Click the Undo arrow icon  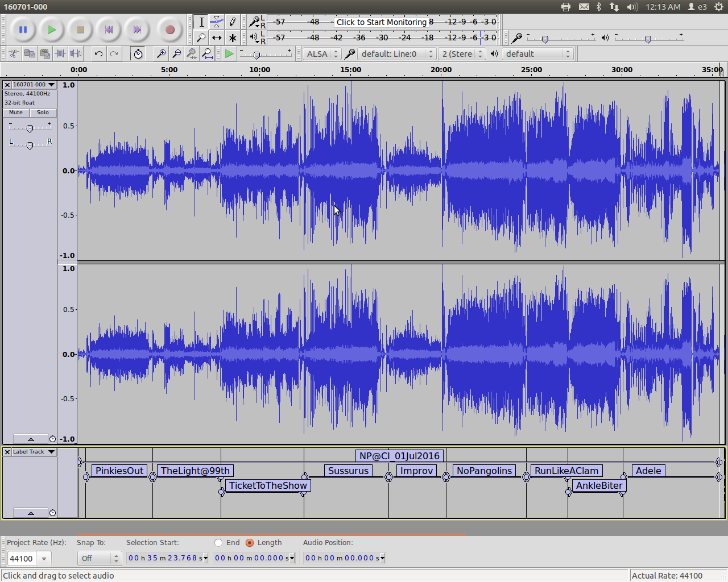(98, 54)
